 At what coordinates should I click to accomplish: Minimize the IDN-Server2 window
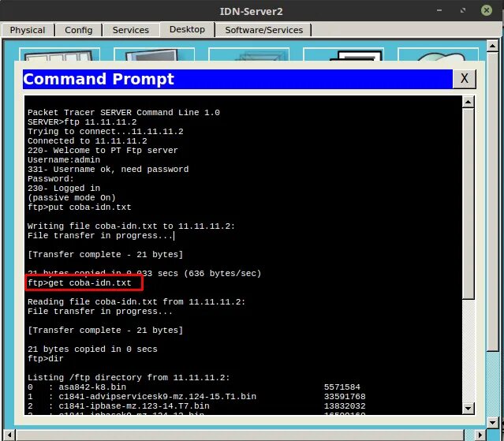tap(439, 10)
